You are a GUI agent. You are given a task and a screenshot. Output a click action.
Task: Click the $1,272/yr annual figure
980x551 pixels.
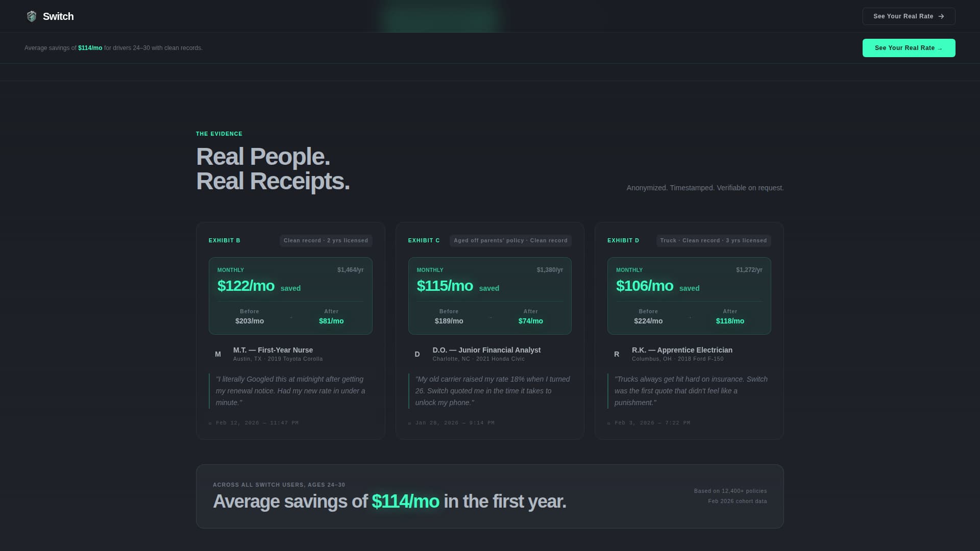point(749,270)
